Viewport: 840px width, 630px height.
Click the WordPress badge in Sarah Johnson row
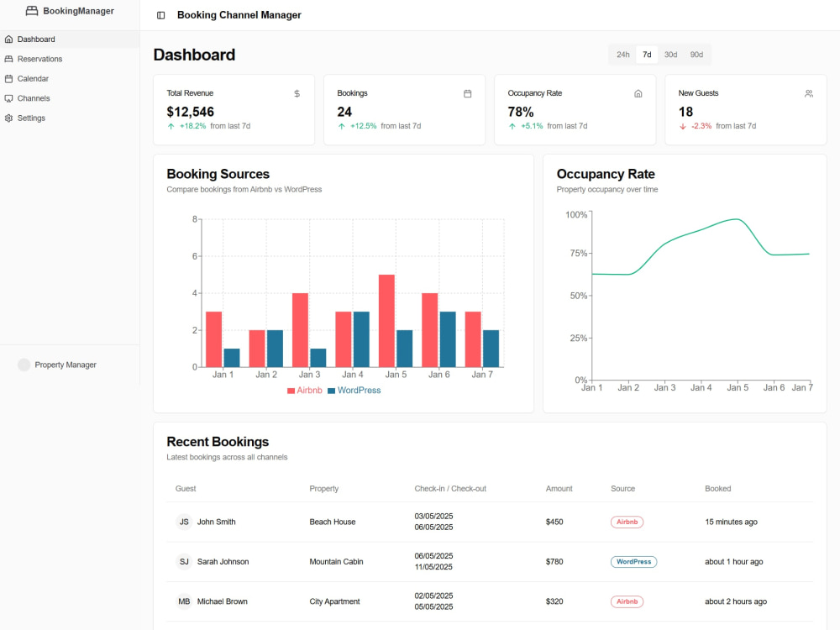tap(633, 562)
